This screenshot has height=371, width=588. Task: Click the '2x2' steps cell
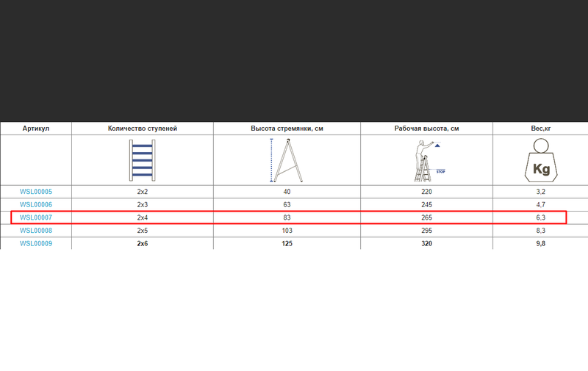(x=143, y=192)
